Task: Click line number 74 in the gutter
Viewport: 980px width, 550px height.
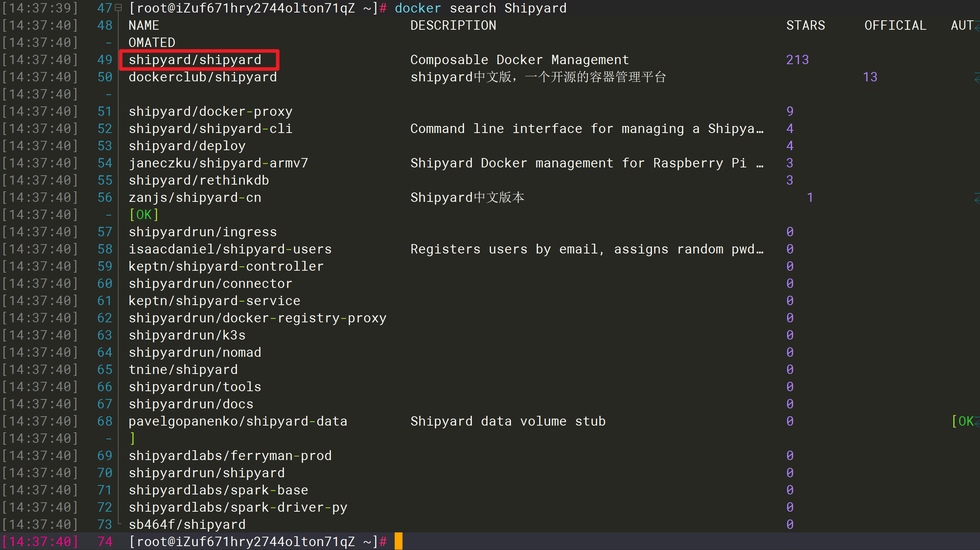Action: coord(105,541)
